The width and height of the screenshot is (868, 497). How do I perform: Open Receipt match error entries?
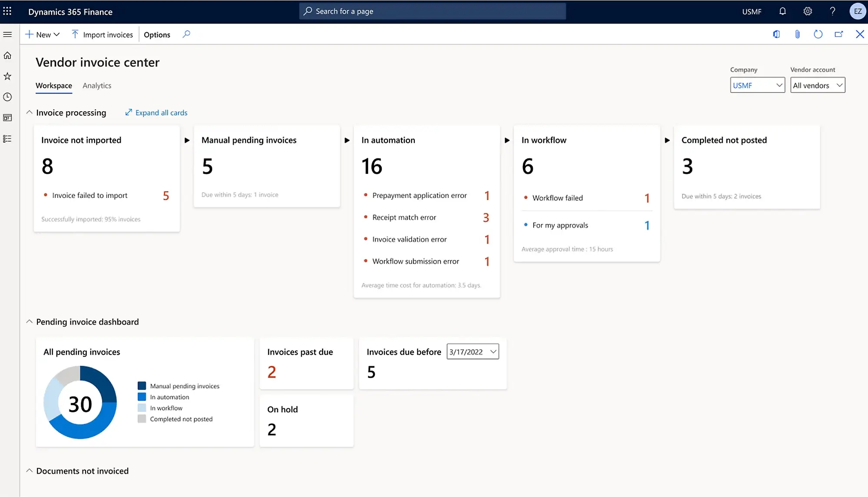427,217
